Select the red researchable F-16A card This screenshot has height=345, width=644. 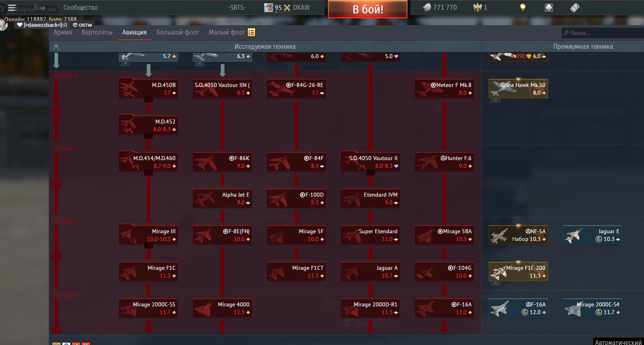point(444,308)
